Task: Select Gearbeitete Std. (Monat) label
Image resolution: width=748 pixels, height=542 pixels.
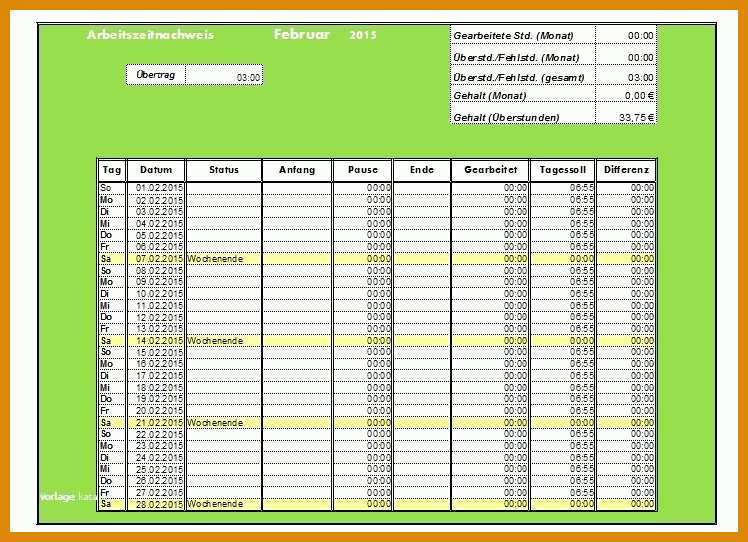Action: [513, 36]
